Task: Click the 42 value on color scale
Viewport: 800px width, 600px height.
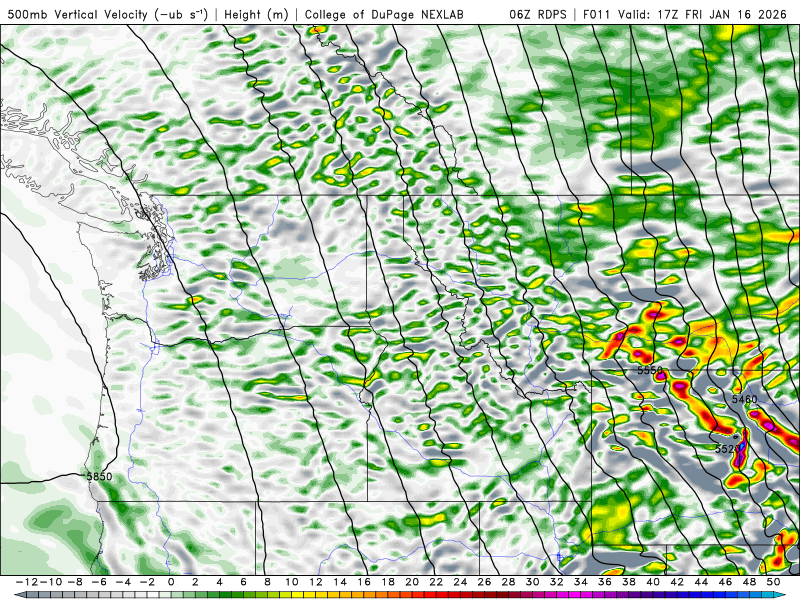Action: (x=677, y=582)
